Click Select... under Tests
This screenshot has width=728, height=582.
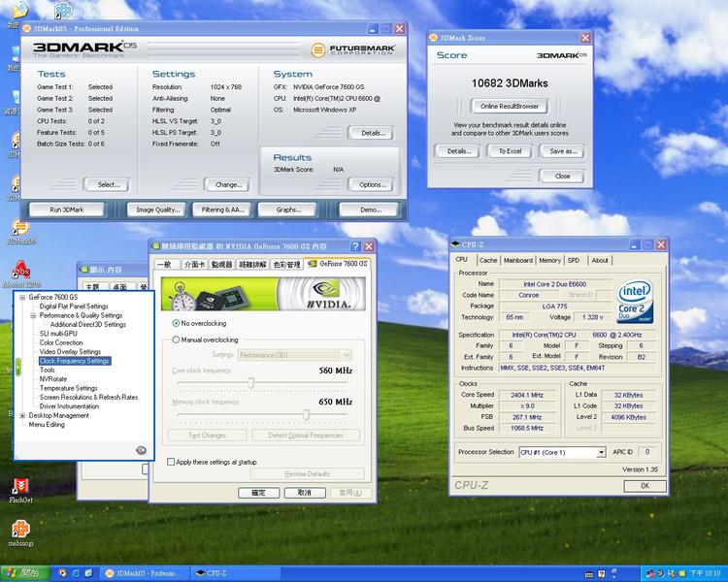(x=108, y=184)
